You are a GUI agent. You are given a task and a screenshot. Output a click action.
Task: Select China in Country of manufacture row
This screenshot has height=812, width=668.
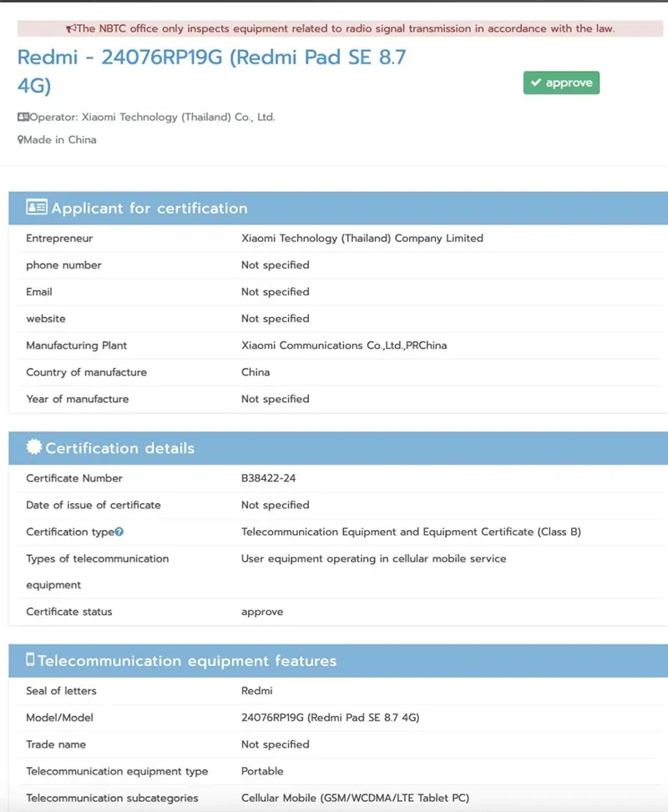coord(256,372)
